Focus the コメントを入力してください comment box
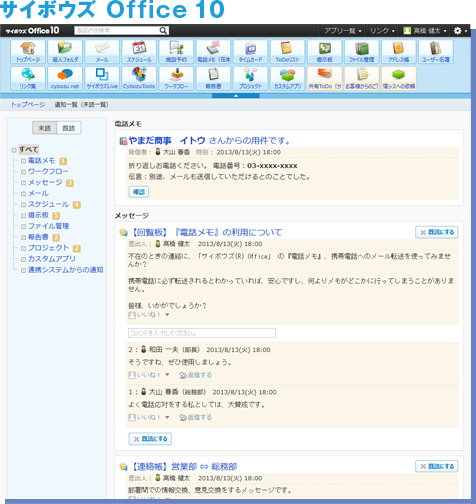476x504 pixels. [x=202, y=333]
